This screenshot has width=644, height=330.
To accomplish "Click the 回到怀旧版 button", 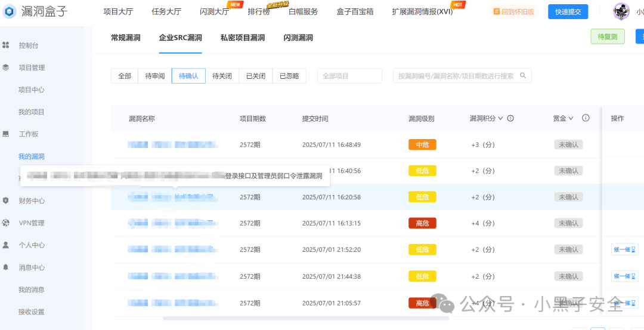I will 515,11.
